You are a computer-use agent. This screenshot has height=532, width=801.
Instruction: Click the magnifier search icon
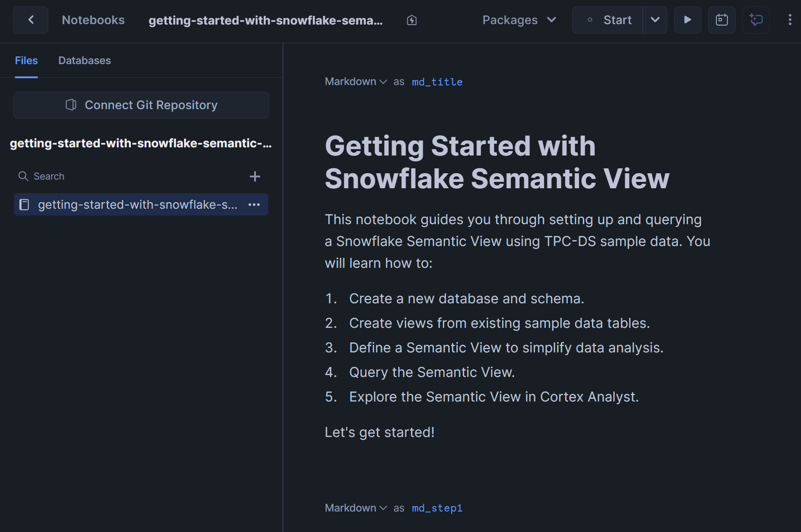23,176
